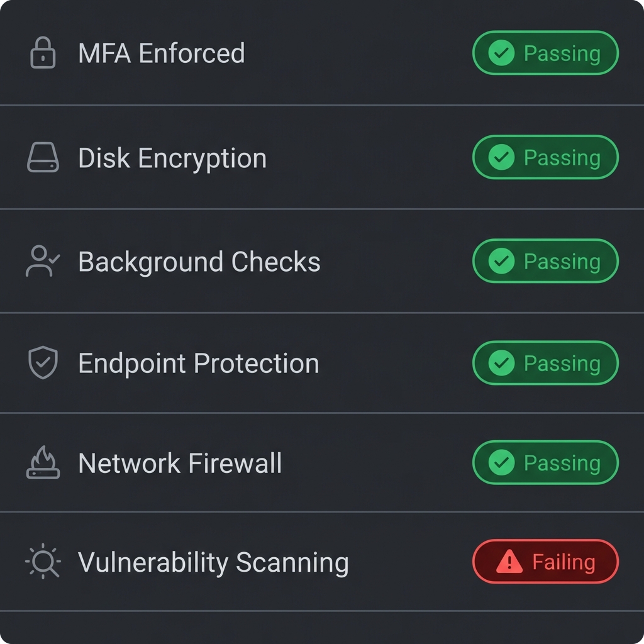Click the Passing text for MFA Enforced
This screenshot has height=644, width=644.
(x=562, y=53)
